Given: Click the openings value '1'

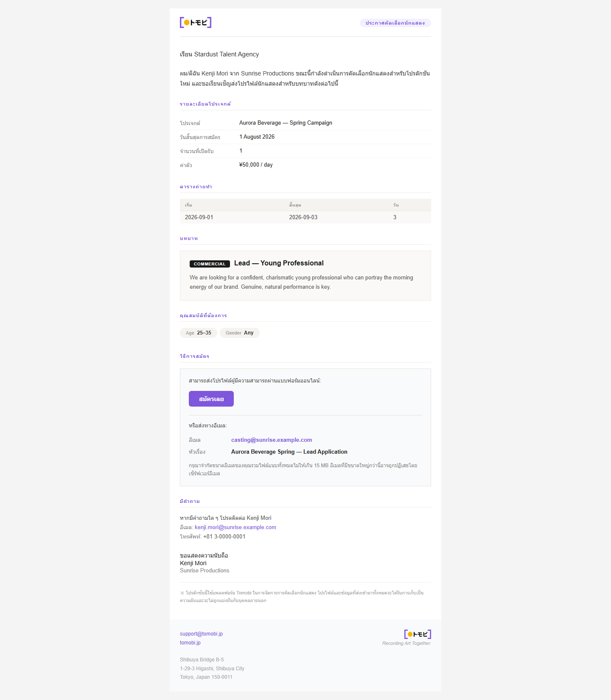Looking at the screenshot, I should click(241, 151).
